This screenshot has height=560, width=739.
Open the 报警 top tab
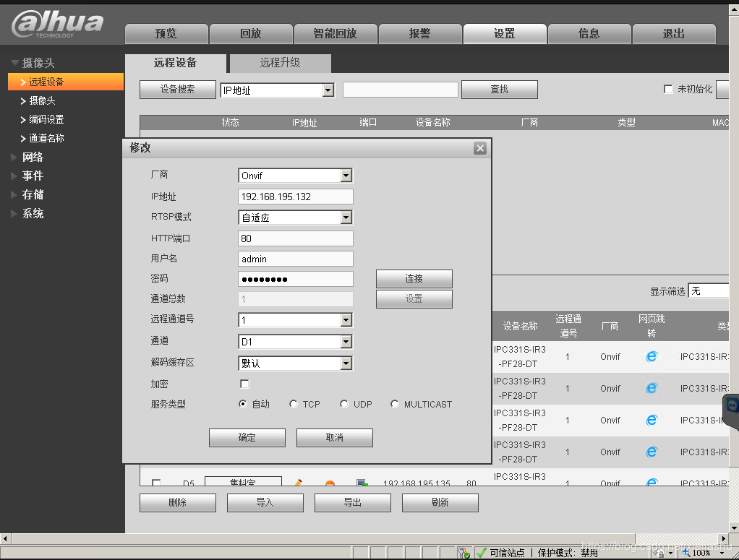click(x=420, y=34)
